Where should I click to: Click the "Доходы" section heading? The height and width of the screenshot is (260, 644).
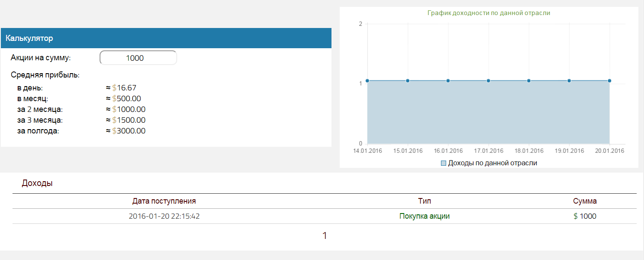(37, 183)
